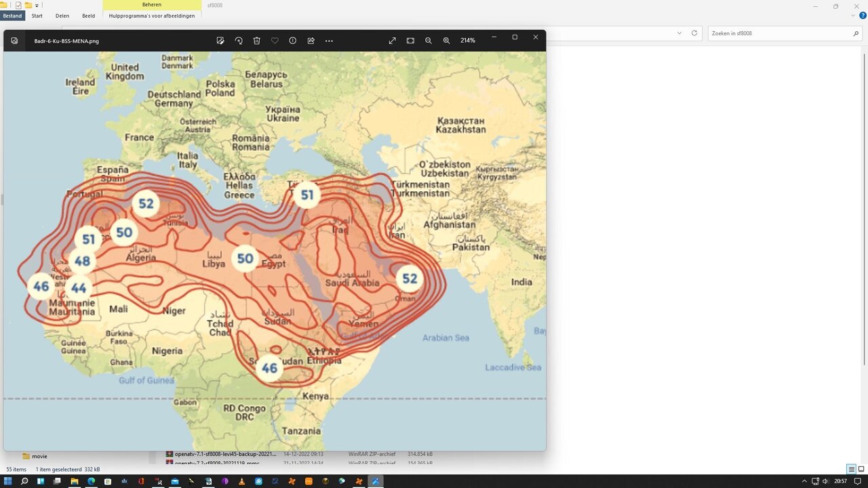Open the three-dots more options menu
868x488 pixels.
(329, 41)
